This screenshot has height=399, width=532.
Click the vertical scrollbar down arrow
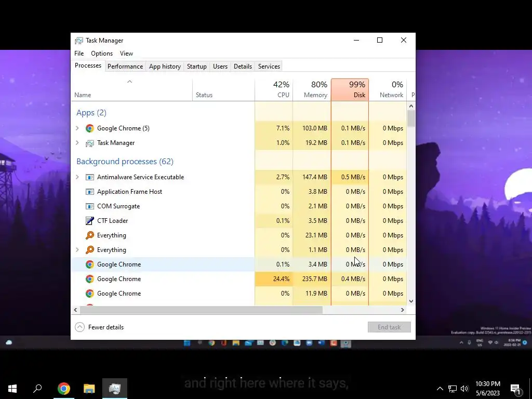pyautogui.click(x=411, y=301)
